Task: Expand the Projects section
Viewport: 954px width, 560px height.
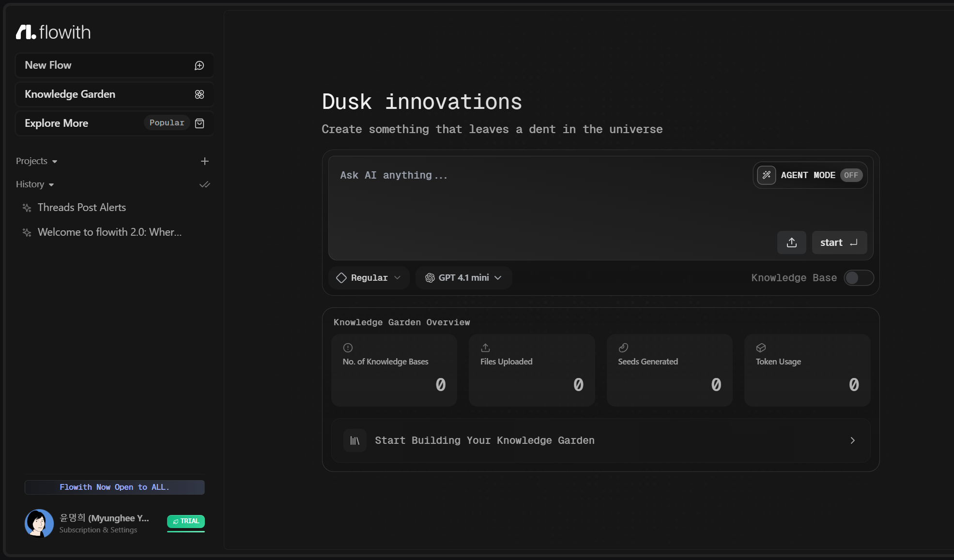Action: [36, 161]
